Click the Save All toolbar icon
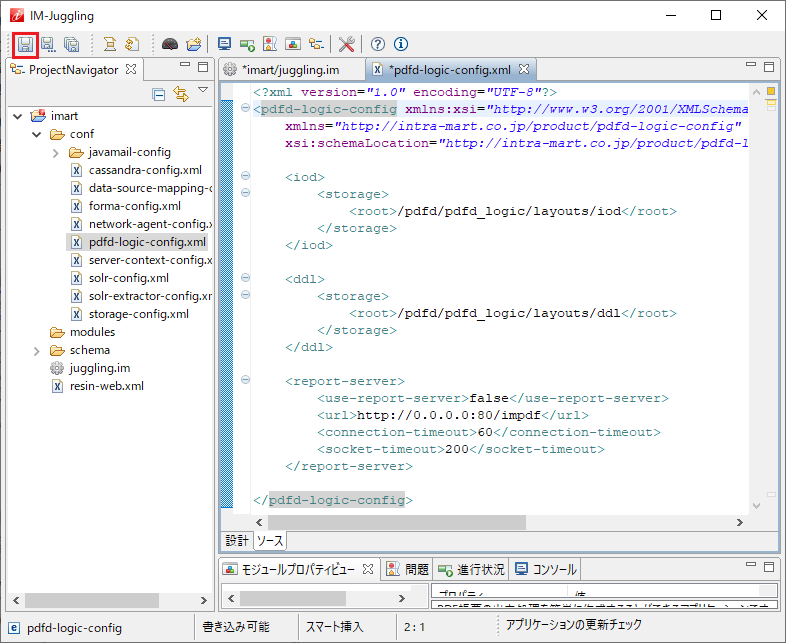Image resolution: width=786 pixels, height=643 pixels. 72,44
